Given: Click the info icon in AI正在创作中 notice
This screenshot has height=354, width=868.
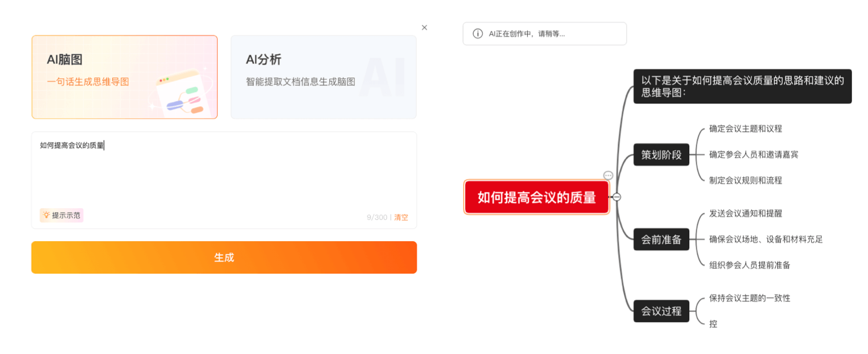Looking at the screenshot, I should [x=477, y=34].
